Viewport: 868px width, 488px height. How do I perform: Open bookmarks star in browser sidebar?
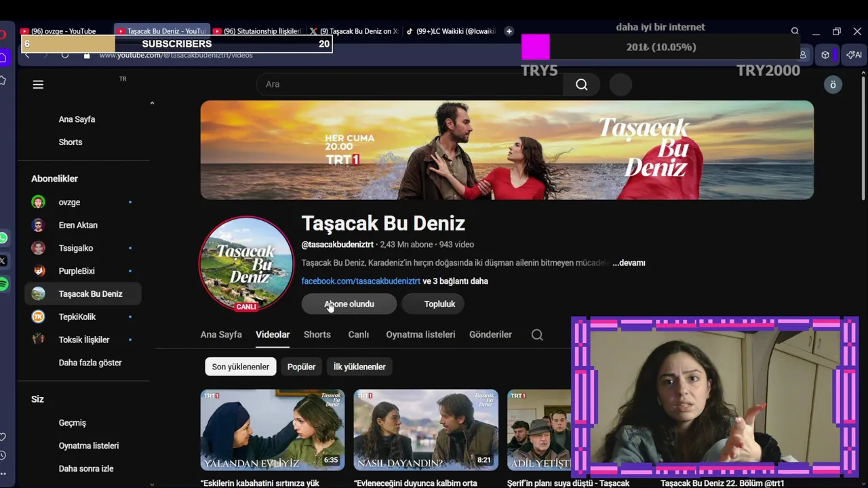point(3,81)
